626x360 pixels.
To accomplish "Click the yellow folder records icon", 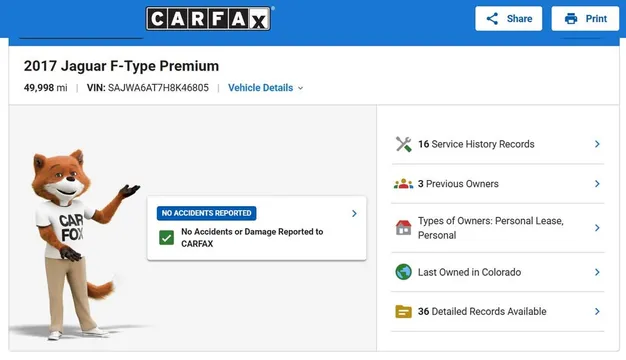I will pos(403,311).
